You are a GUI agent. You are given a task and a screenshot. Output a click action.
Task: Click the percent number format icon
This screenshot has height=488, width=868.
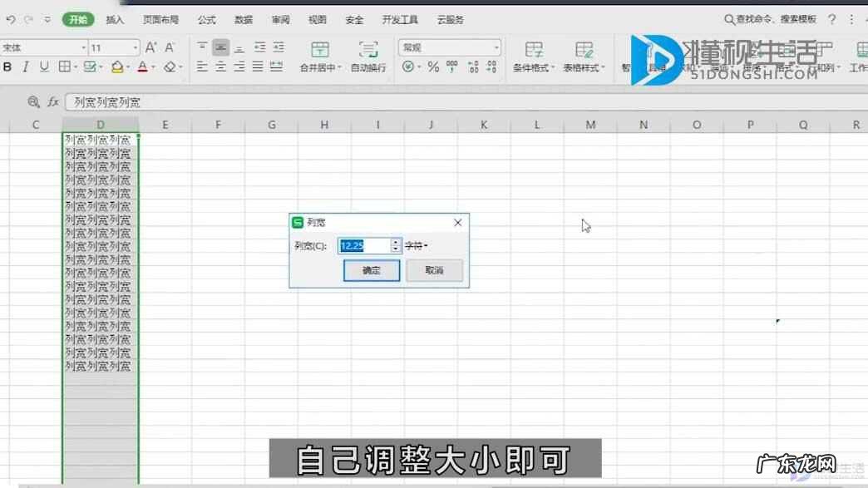coord(433,67)
